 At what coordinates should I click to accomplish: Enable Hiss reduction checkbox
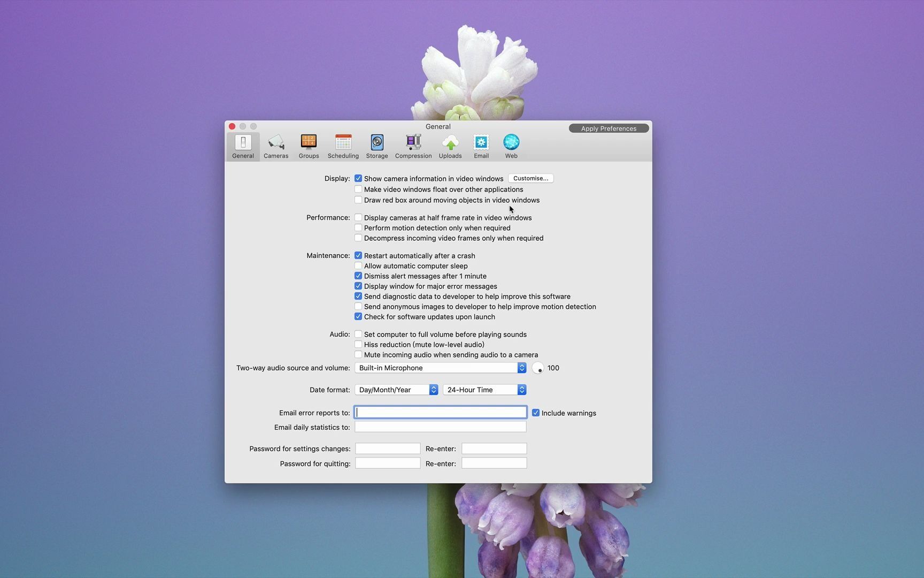click(358, 344)
